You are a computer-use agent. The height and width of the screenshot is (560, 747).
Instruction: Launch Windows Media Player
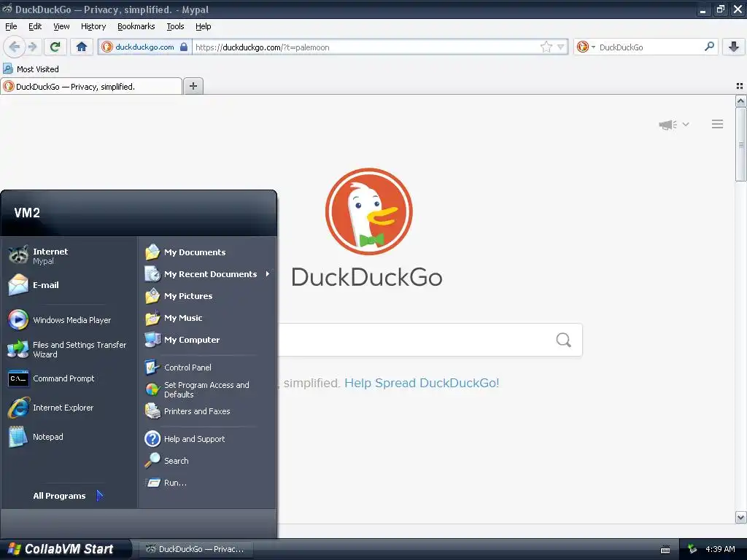click(x=69, y=320)
